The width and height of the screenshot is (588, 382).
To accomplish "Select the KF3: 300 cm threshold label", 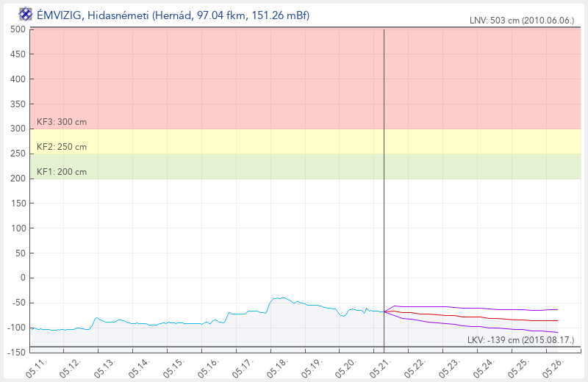I will point(62,122).
